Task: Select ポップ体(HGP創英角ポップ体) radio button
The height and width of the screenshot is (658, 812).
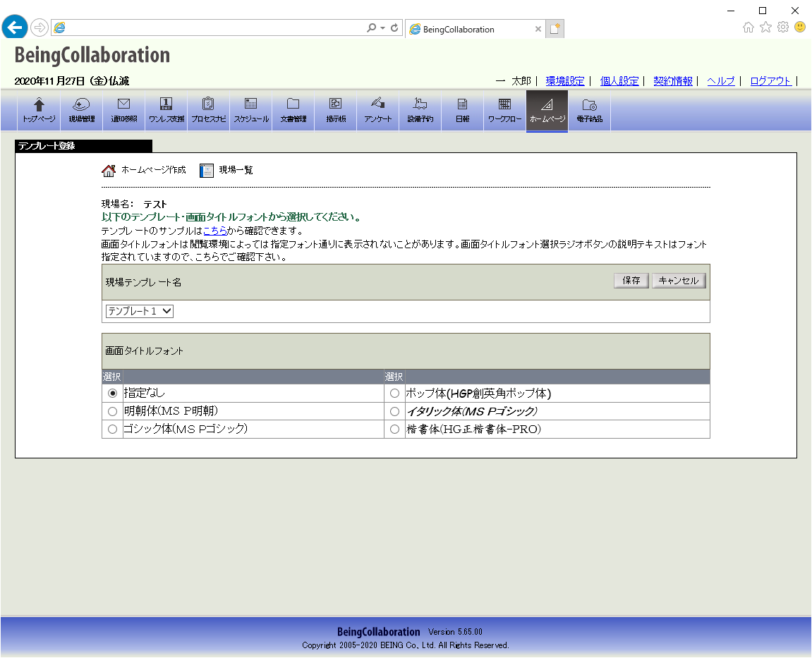Action: tap(394, 394)
